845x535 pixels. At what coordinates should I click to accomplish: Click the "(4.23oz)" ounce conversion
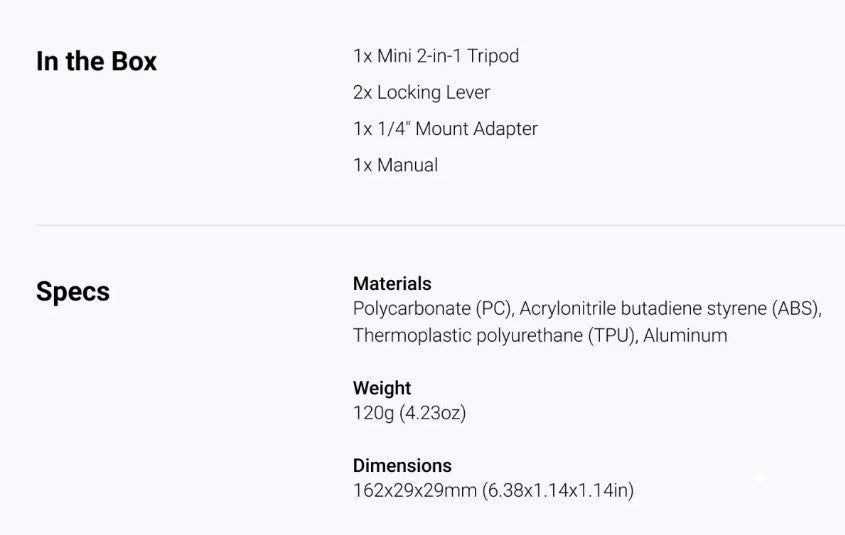(433, 412)
